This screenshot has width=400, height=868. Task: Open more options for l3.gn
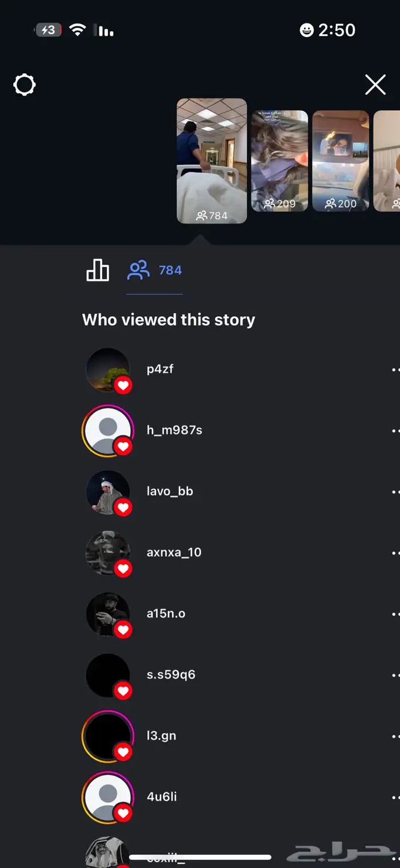pyautogui.click(x=395, y=736)
